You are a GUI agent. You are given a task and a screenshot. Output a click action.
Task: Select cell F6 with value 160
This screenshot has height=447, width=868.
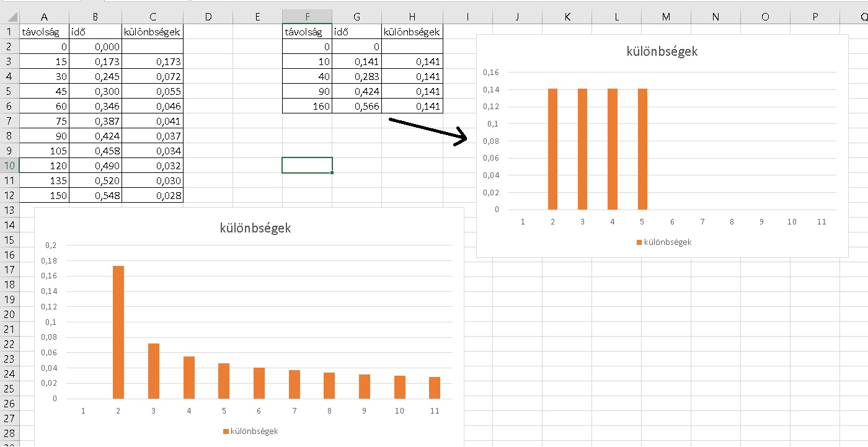(307, 106)
